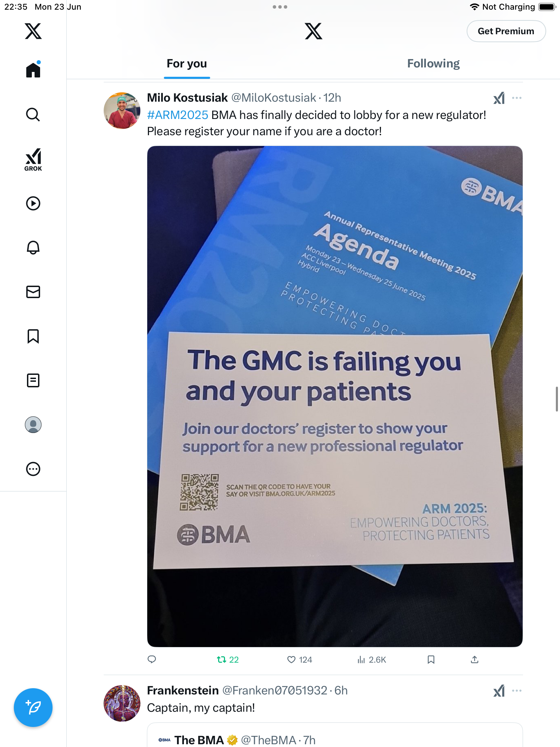Open the Search magnifier in sidebar

click(33, 114)
